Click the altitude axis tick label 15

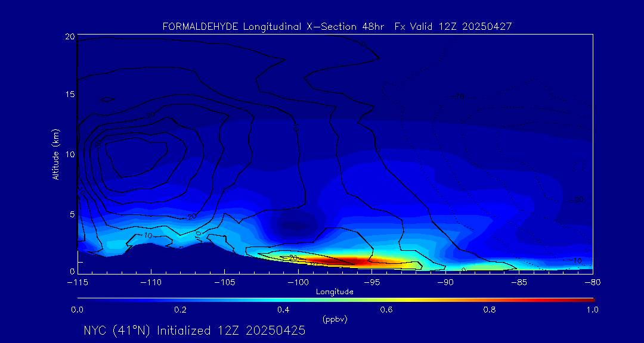(70, 94)
